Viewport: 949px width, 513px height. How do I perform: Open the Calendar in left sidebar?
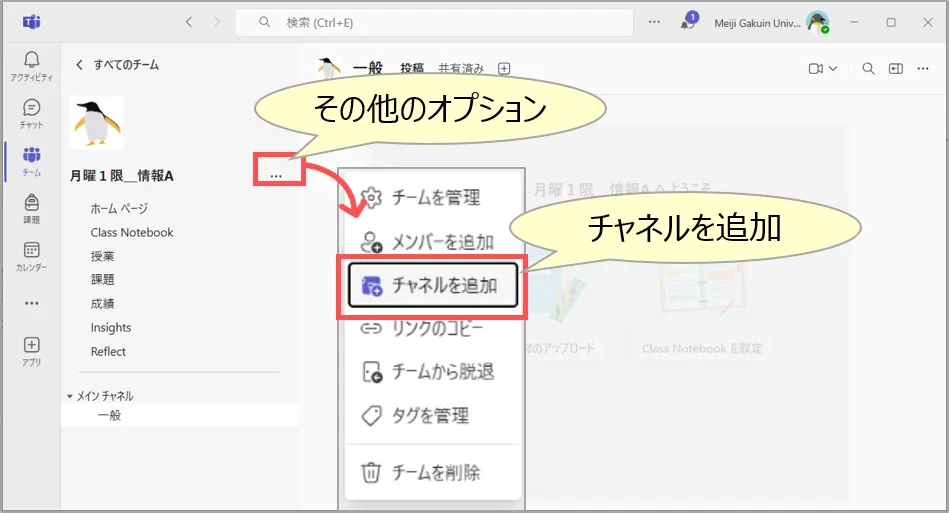(x=31, y=256)
